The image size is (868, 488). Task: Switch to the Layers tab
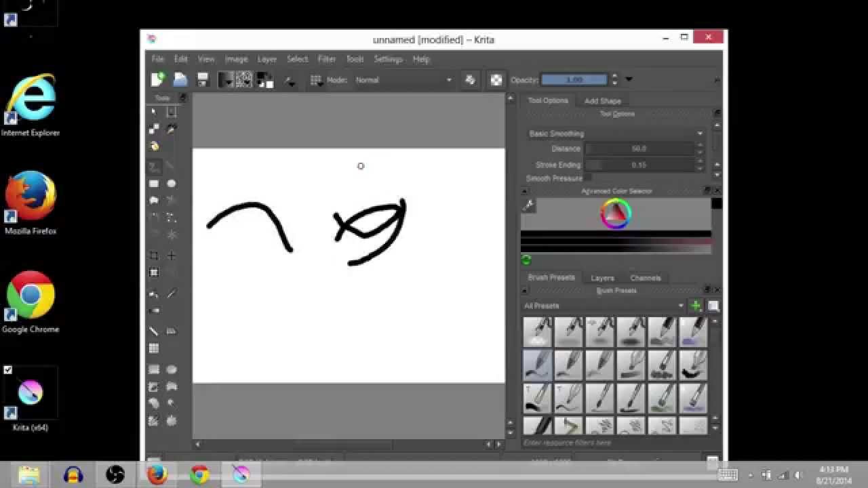(601, 278)
